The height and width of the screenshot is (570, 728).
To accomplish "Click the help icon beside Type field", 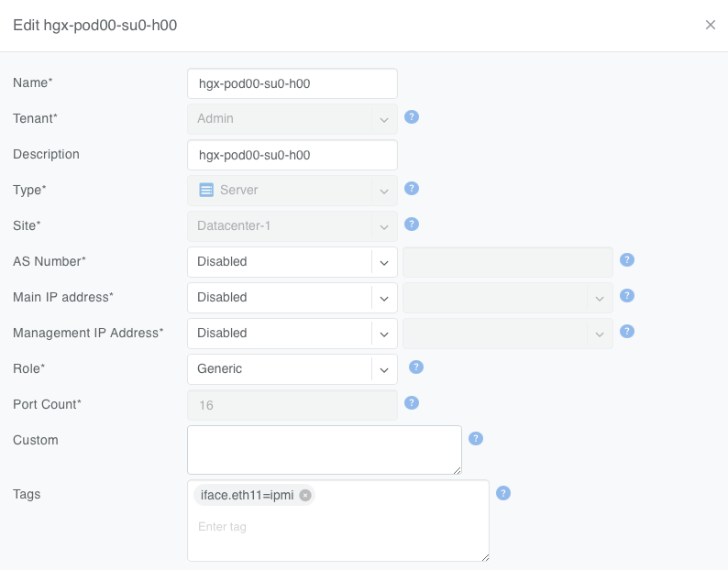I will click(x=412, y=189).
